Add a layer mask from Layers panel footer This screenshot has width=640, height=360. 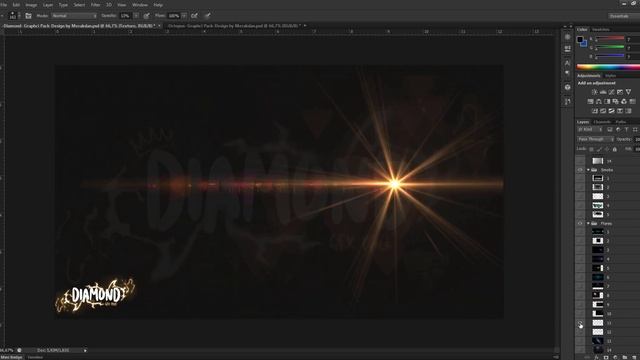606,357
